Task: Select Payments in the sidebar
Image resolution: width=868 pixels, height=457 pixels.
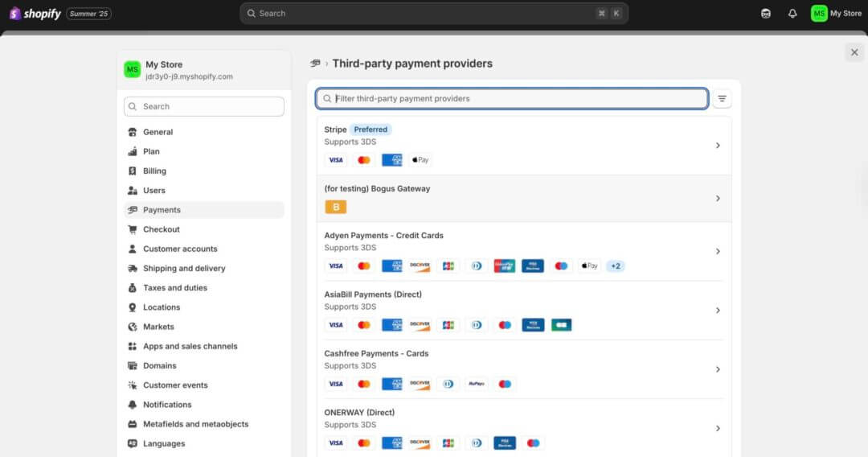Action: pyautogui.click(x=204, y=209)
